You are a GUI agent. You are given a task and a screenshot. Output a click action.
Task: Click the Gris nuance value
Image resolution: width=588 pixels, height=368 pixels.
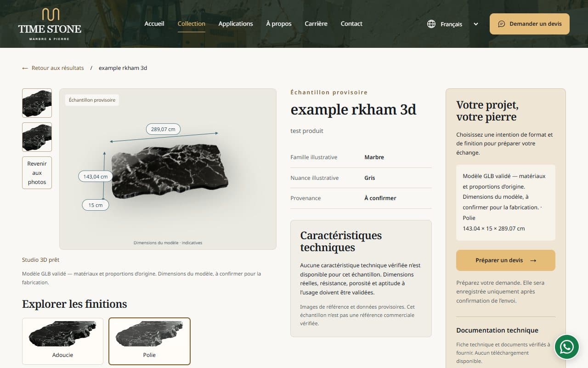tap(370, 178)
